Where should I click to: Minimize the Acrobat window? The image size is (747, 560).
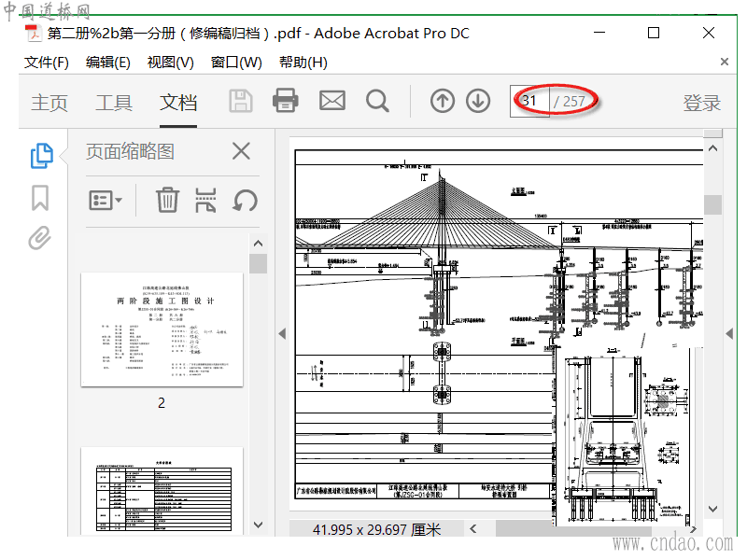(x=599, y=33)
